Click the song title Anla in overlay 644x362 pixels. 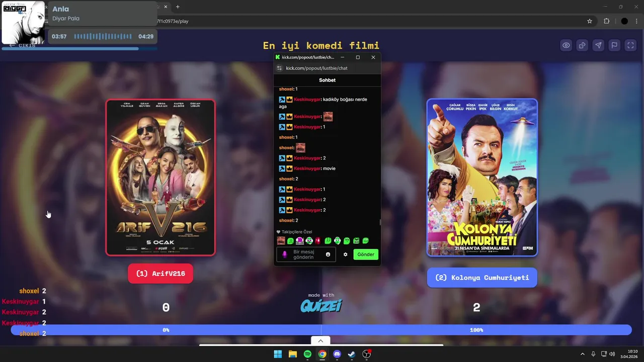coord(61,9)
